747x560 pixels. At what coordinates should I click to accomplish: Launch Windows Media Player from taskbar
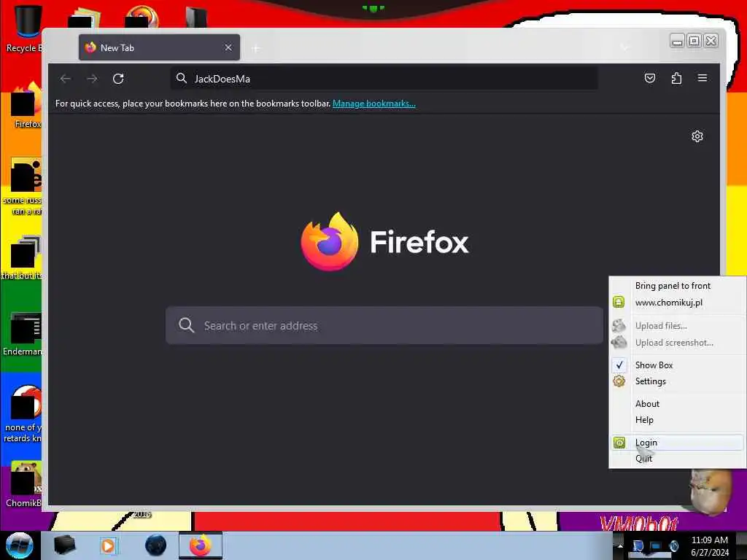[x=108, y=545]
